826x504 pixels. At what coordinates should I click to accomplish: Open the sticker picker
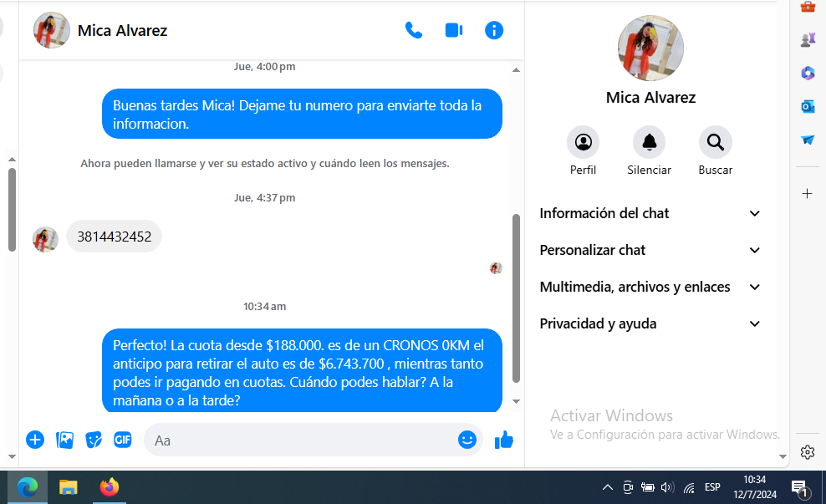tap(94, 440)
